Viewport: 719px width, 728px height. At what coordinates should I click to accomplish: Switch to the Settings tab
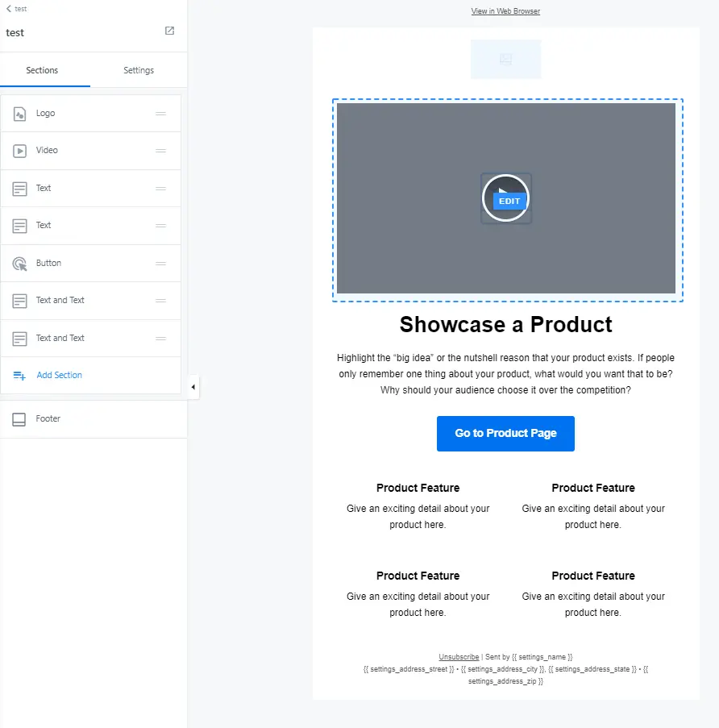tap(139, 70)
